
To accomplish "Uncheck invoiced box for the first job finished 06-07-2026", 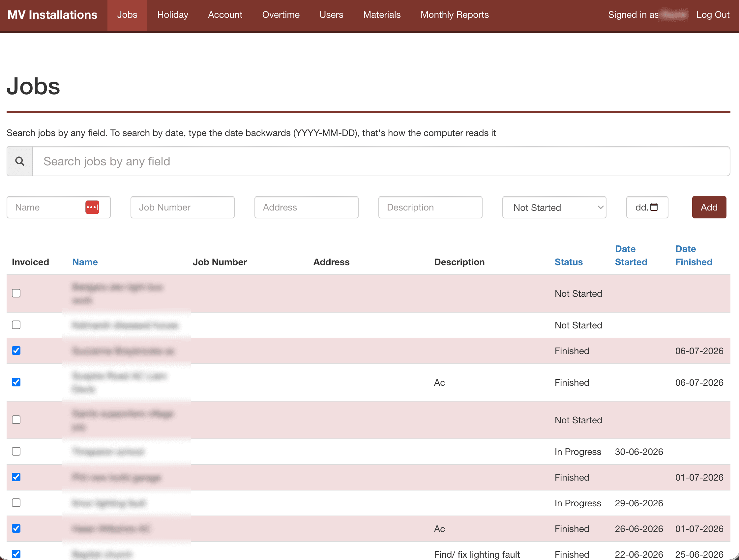I will pos(16,350).
